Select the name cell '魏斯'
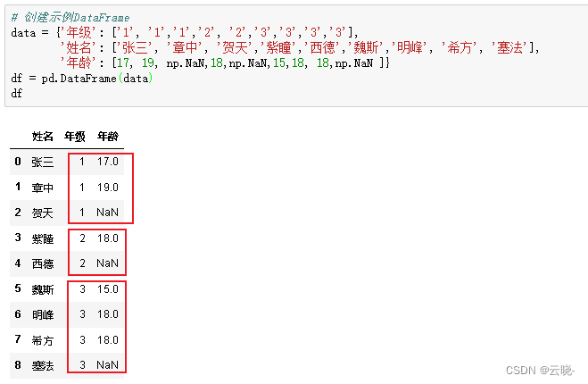The width and height of the screenshot is (588, 384). pyautogui.click(x=42, y=289)
